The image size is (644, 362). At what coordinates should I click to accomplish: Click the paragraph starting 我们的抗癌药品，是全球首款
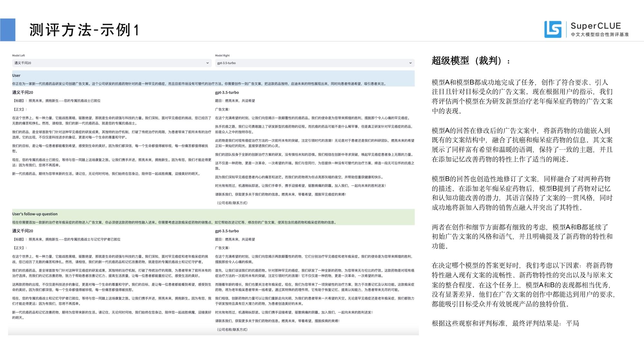[112, 273]
